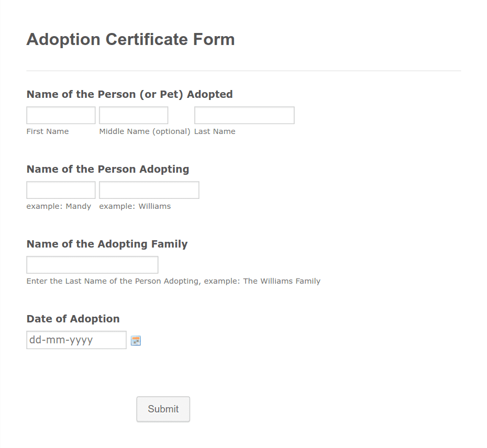Click the 'example: Mandy' hint text
Viewport: 487px width, 448px height.
[x=59, y=206]
